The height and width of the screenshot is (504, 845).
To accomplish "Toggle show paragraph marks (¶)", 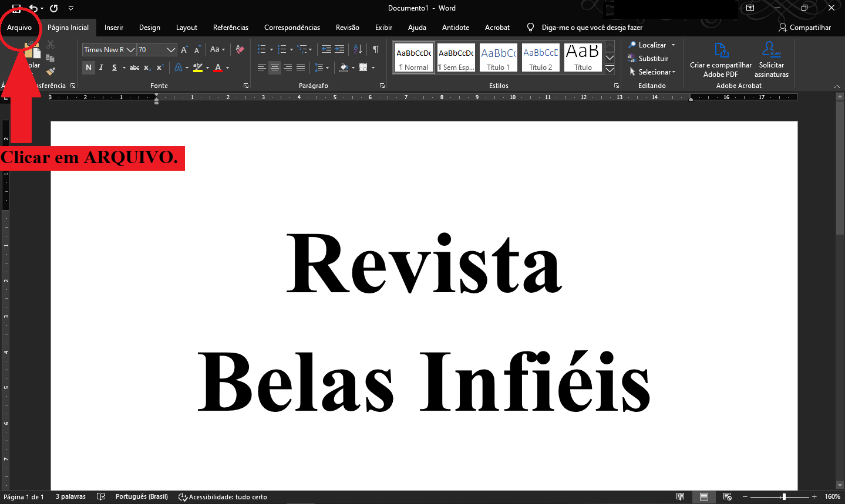I will click(375, 49).
